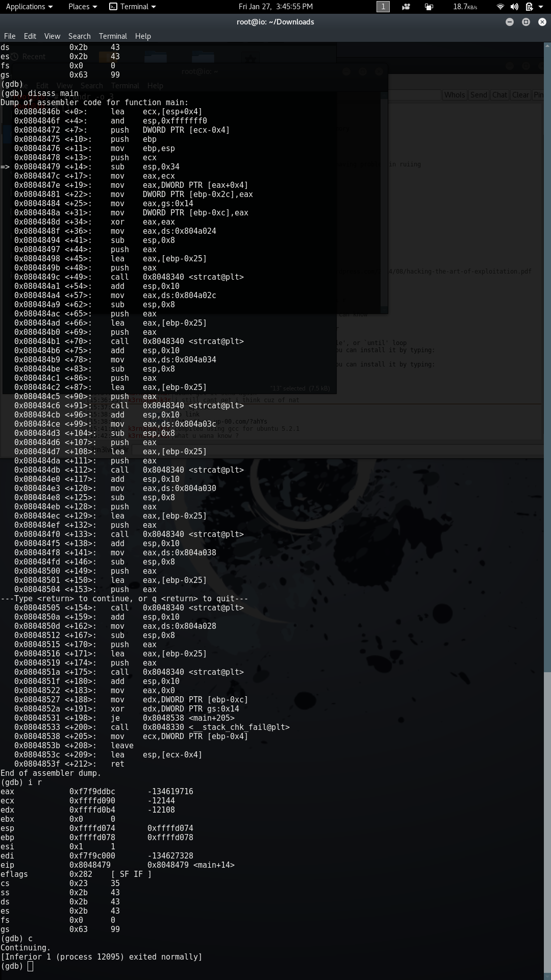Click the 'leave' instruction at main+208
Viewport: 551px width, 980px height.
[74, 746]
